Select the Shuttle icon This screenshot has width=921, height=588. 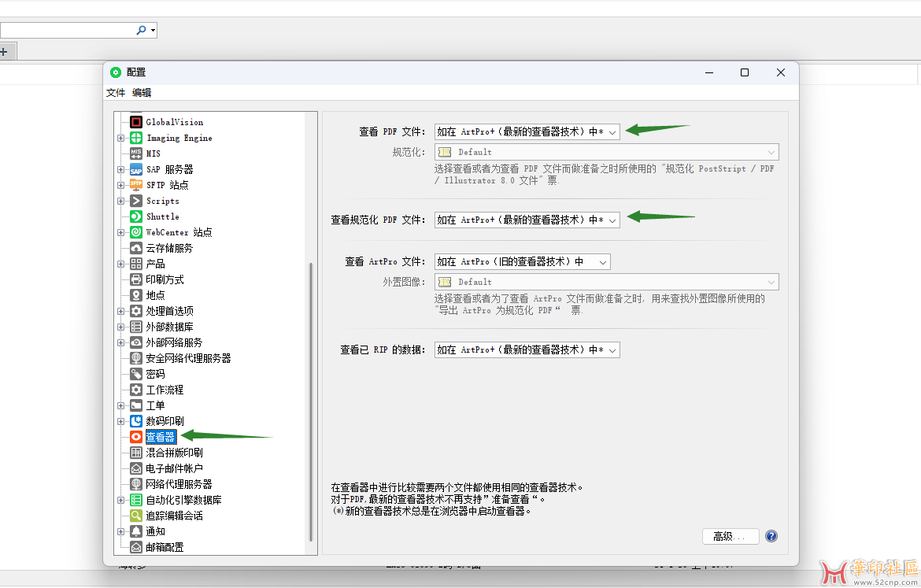[x=136, y=216]
